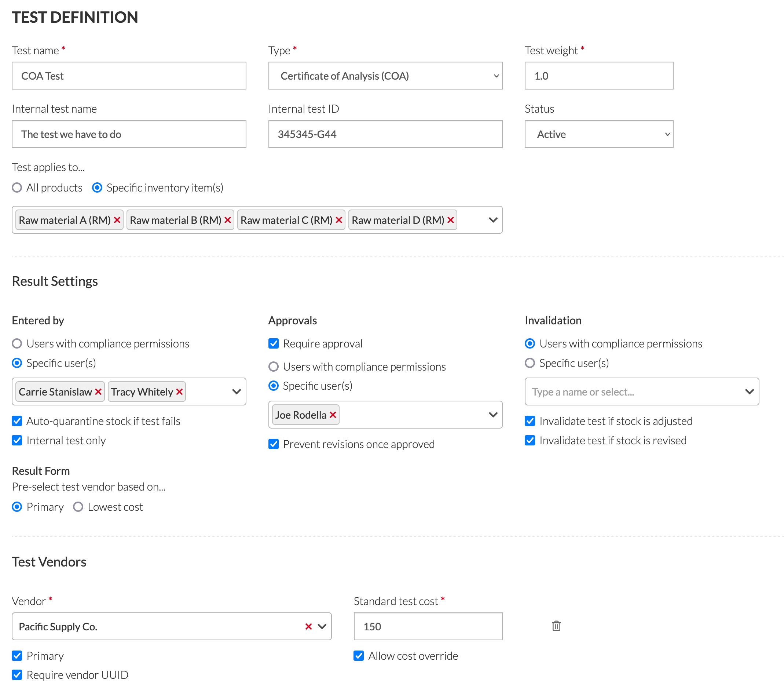Toggle Prevent revisions once approved checkbox
784x692 pixels.
click(274, 444)
